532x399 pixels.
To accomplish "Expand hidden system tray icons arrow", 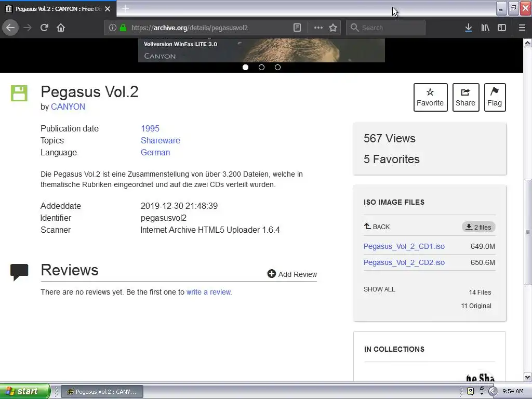I will coord(493,391).
